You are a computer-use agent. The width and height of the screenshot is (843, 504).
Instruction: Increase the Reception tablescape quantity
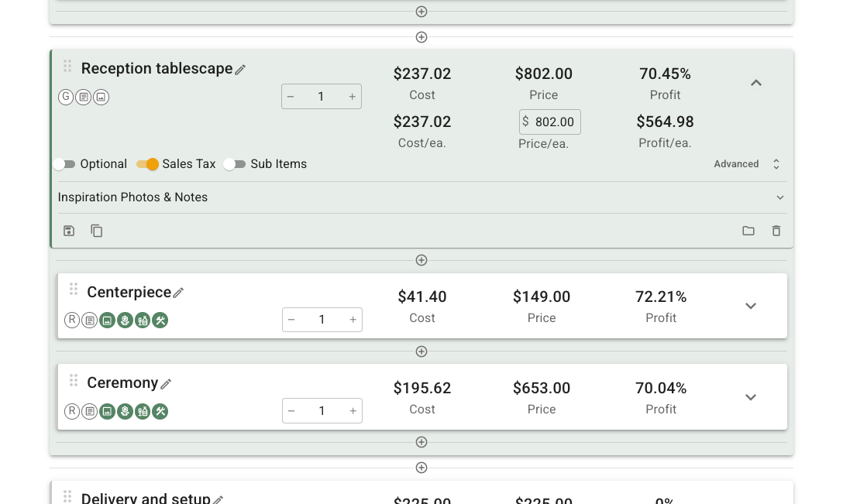pos(352,97)
